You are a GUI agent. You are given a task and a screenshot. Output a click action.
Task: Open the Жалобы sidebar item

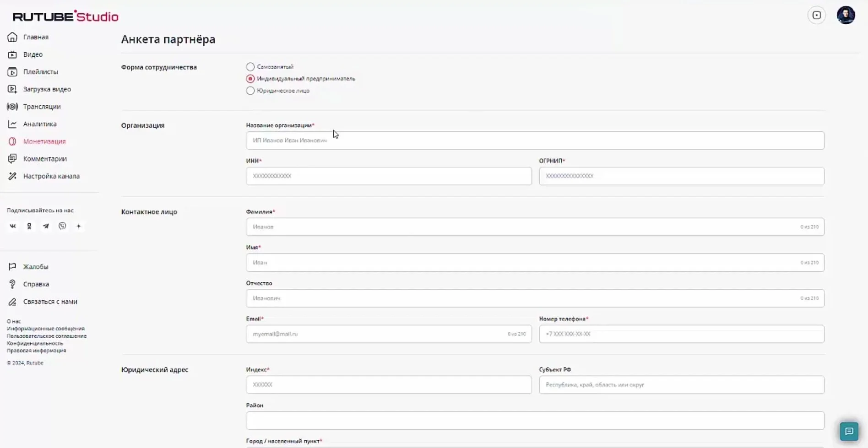coord(36,267)
